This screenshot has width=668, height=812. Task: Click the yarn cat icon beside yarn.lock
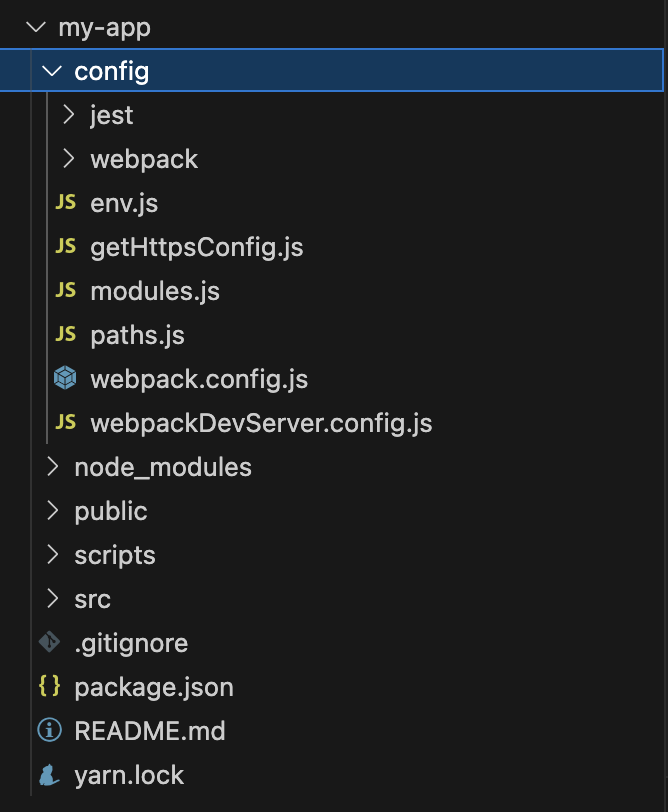(49, 775)
